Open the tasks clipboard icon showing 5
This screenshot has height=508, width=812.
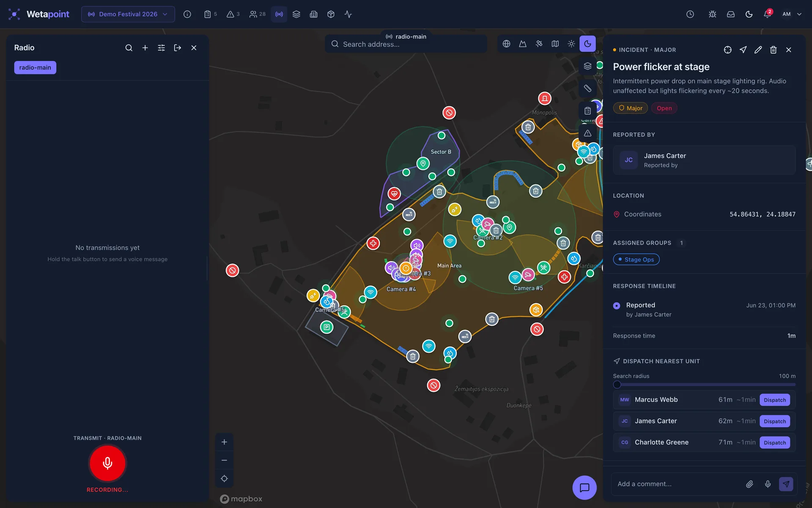pos(210,14)
